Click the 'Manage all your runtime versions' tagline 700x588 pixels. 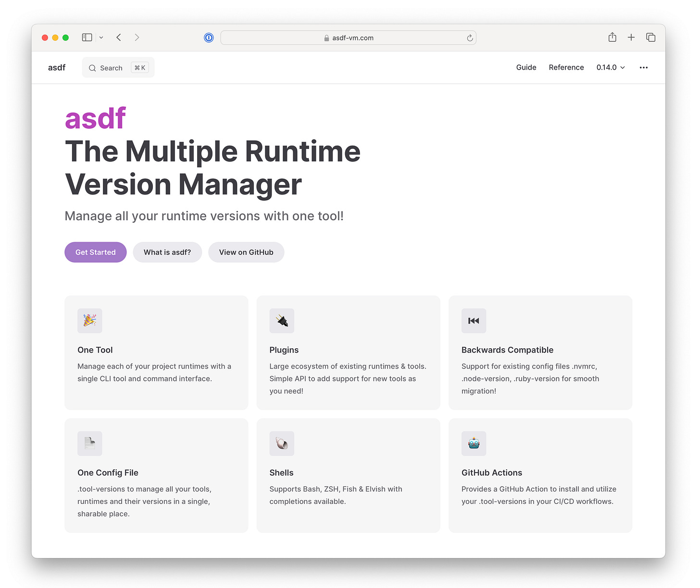point(204,216)
